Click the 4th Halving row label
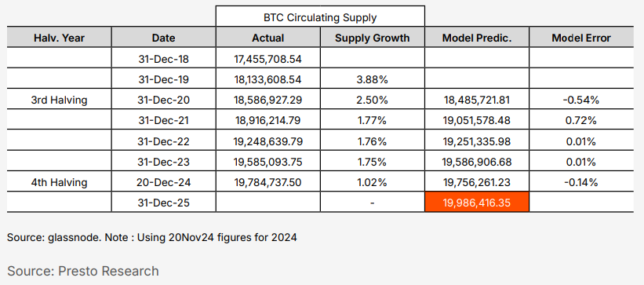644x285 pixels. pyautogui.click(x=59, y=182)
